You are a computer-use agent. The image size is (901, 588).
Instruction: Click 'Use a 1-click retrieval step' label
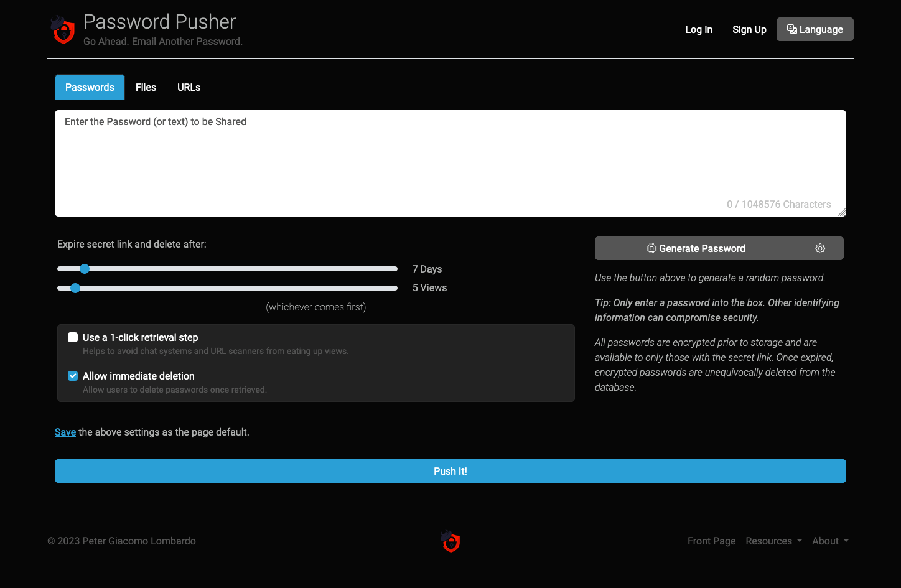(x=140, y=337)
